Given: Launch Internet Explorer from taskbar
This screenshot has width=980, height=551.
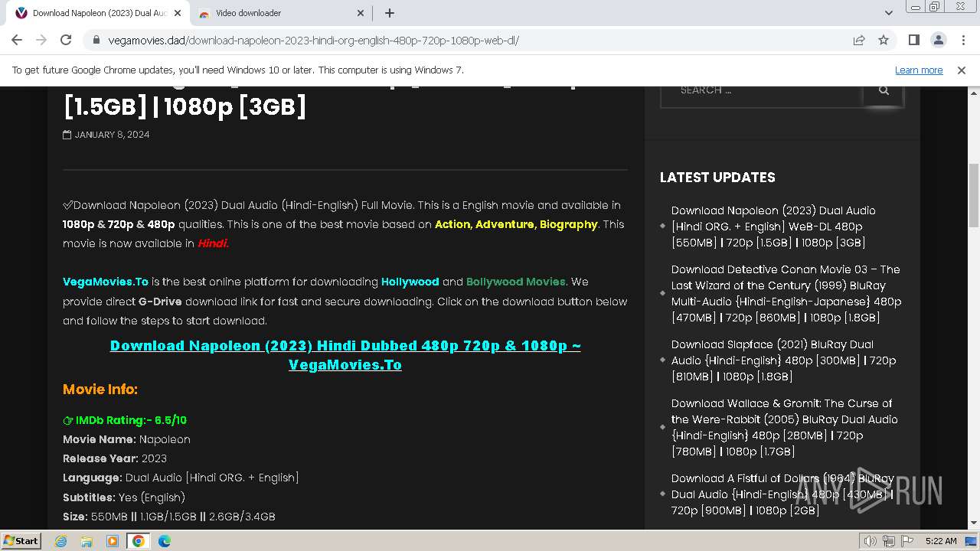Looking at the screenshot, I should pos(60,541).
